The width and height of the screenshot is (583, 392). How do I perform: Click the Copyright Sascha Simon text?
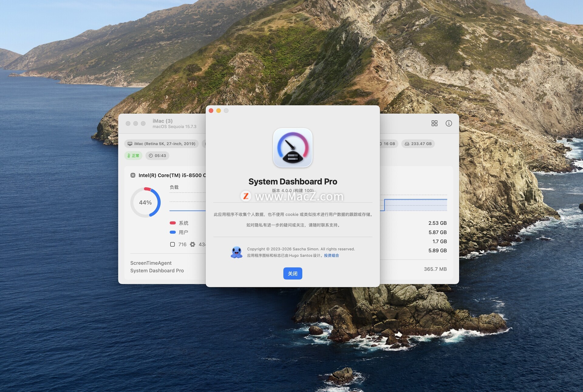301,249
